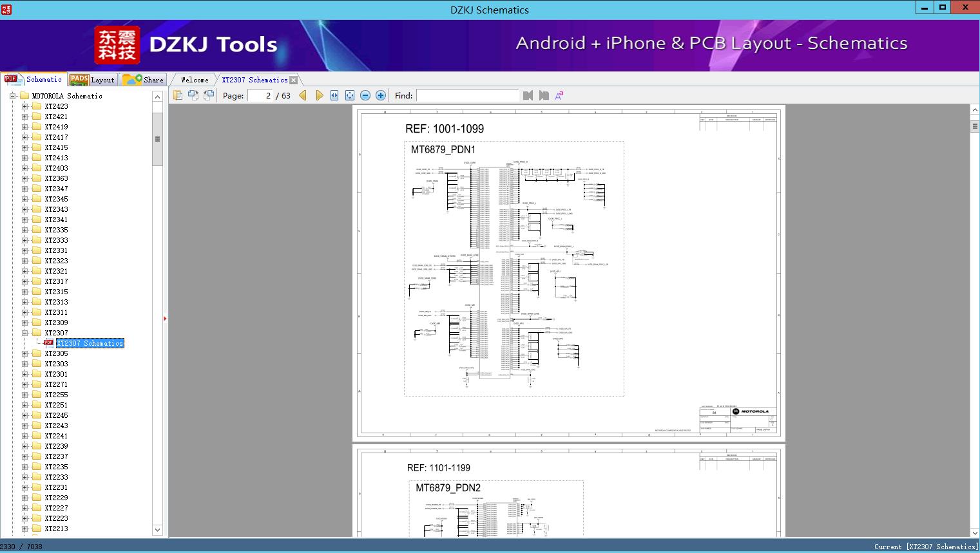Screen dimensions: 980x553
Task: Go to the next page arrow
Action: (x=319, y=95)
